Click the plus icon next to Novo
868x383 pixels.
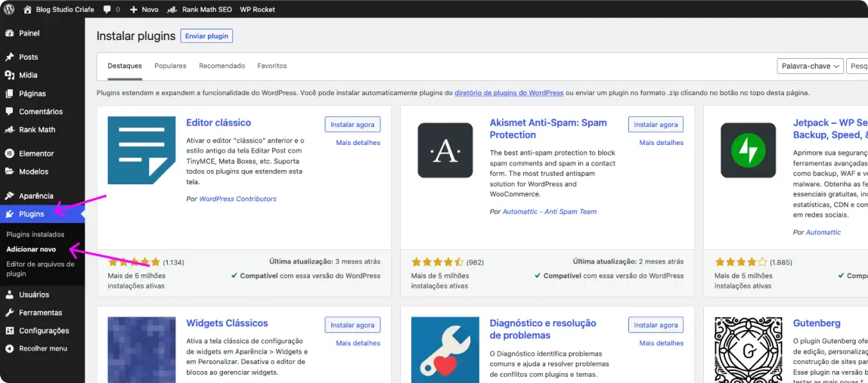click(133, 9)
